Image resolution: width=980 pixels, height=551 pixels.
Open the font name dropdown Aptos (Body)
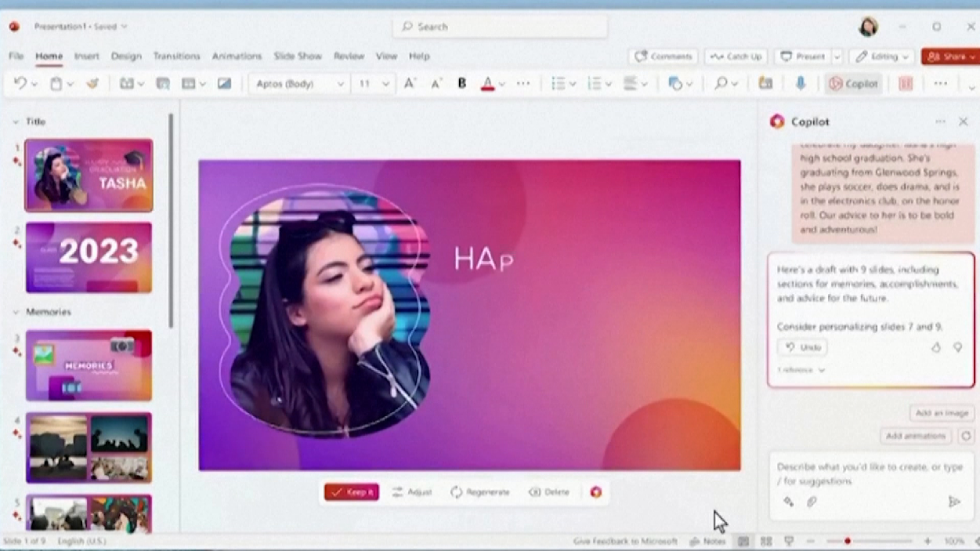click(299, 84)
